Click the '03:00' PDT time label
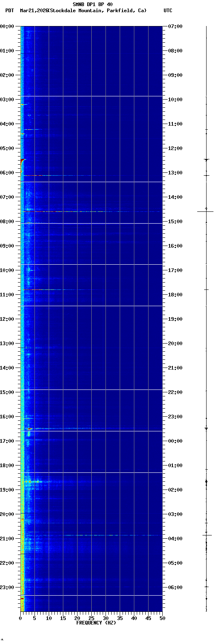The image size is (224, 644). tap(7, 100)
